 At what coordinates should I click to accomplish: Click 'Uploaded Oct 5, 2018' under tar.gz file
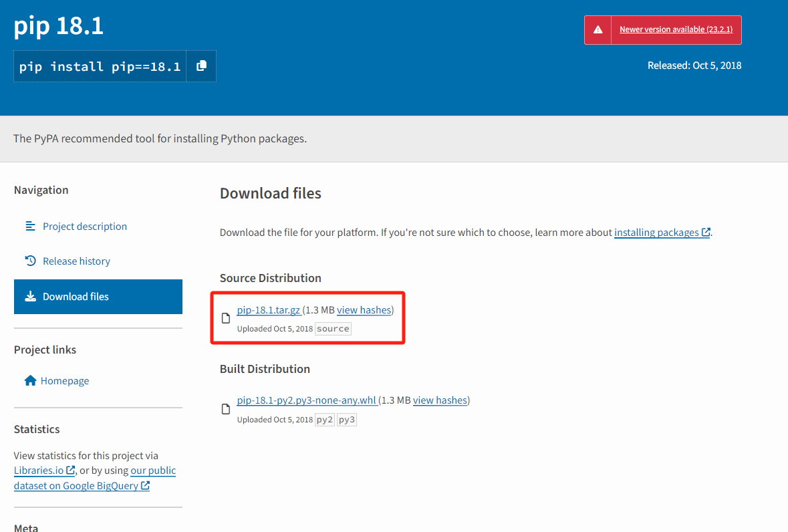coord(275,329)
